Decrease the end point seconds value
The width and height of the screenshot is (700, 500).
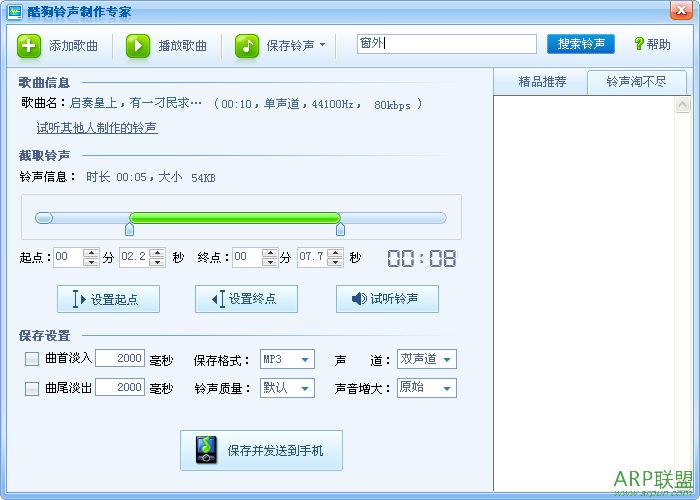pyautogui.click(x=335, y=262)
